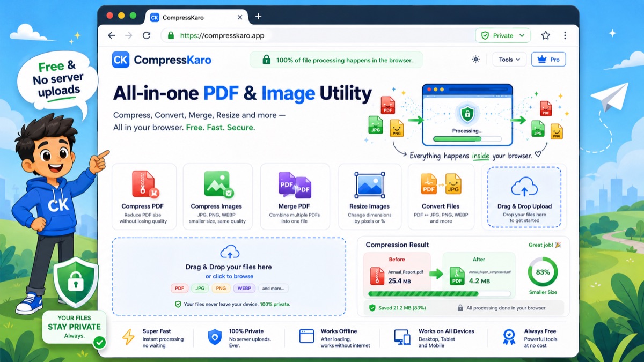The width and height of the screenshot is (644, 362).
Task: Click the Compression Result heading
Action: pyautogui.click(x=397, y=245)
